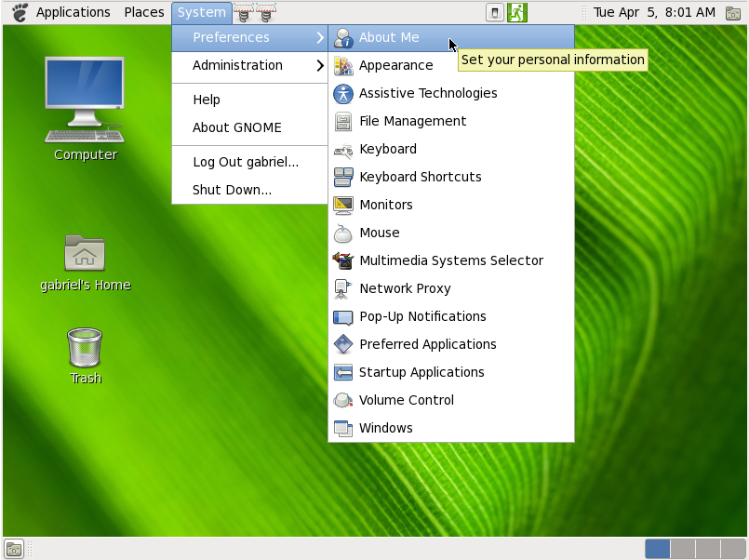
Task: Open the Places menu
Action: (144, 12)
